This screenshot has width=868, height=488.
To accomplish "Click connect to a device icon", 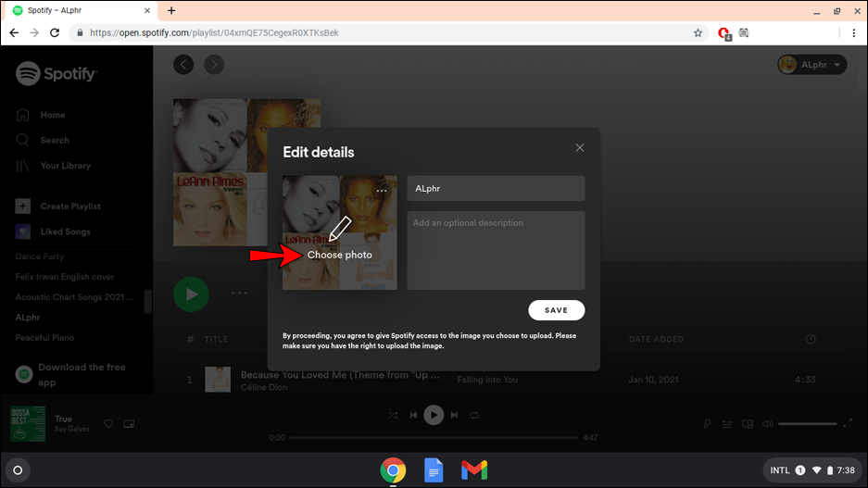I will coord(748,424).
